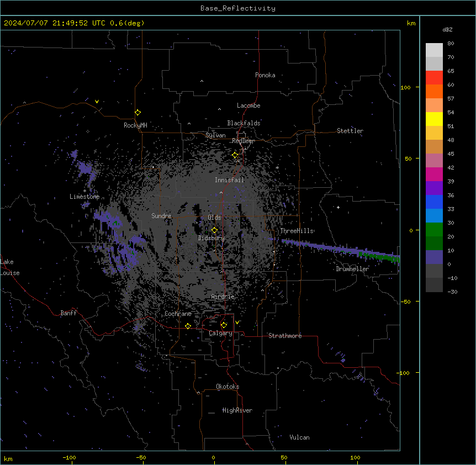476x465 pixels.
Task: Pick the bright green 30–20 dBZ swatch
Action: click(434, 230)
